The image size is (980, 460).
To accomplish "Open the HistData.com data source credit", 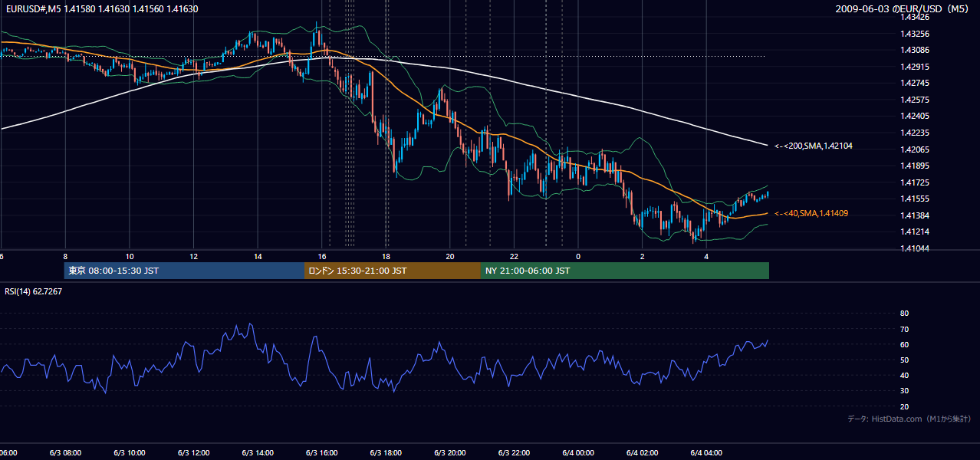I will point(909,419).
